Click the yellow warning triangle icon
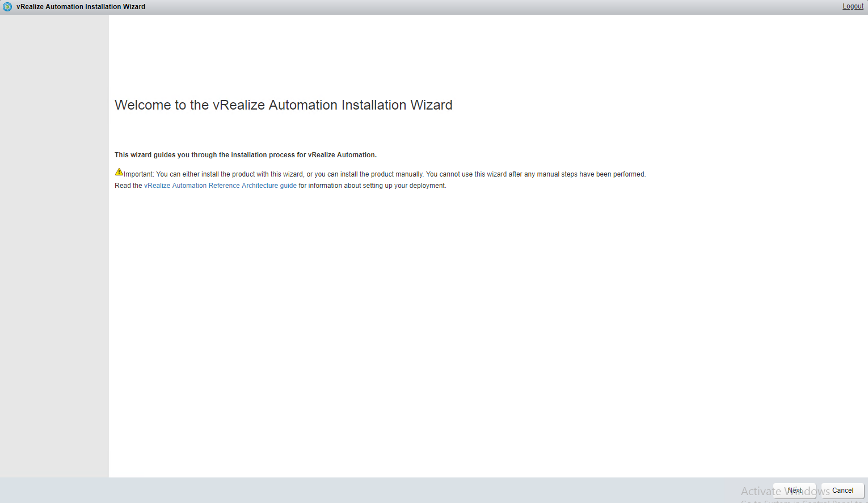 [119, 172]
